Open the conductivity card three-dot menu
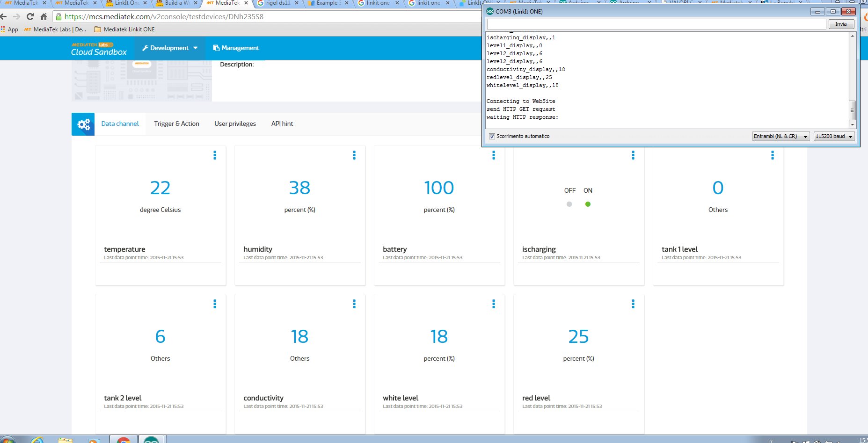Viewport: 868px width, 443px height. click(354, 304)
